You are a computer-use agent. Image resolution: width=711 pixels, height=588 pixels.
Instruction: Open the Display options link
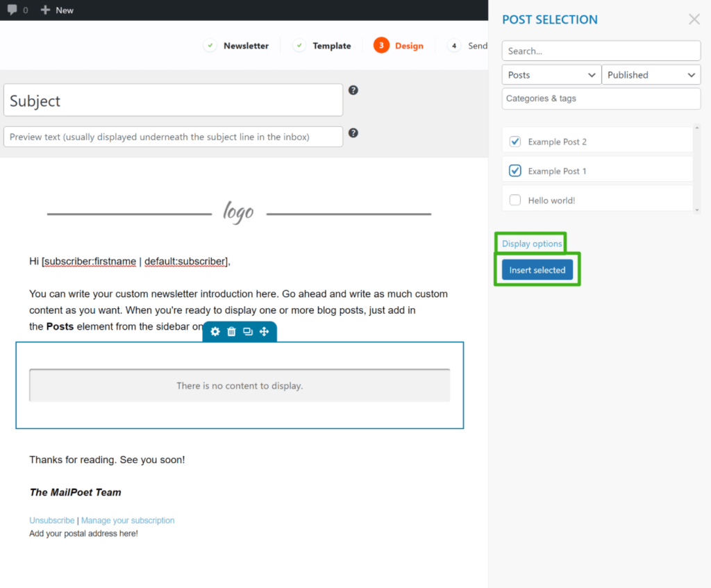click(531, 244)
